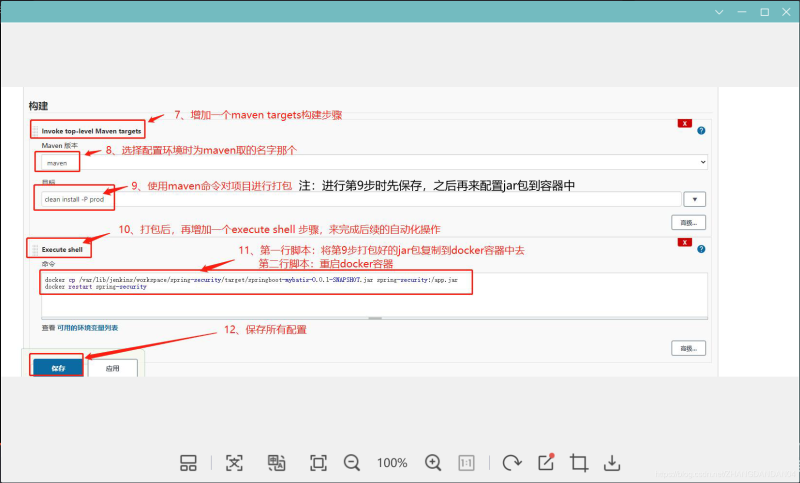800x483 pixels.
Task: Reset image to 1:1 actual size
Action: [466, 463]
